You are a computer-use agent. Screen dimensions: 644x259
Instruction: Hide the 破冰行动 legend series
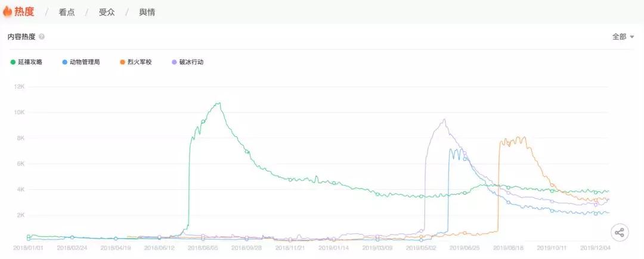[187, 62]
